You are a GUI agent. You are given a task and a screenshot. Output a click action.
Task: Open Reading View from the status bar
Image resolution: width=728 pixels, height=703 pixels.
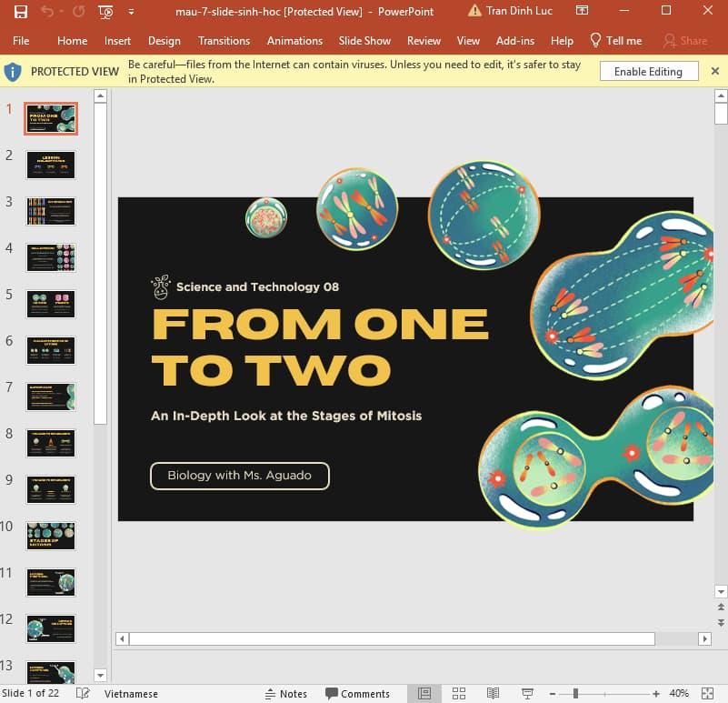tap(492, 693)
